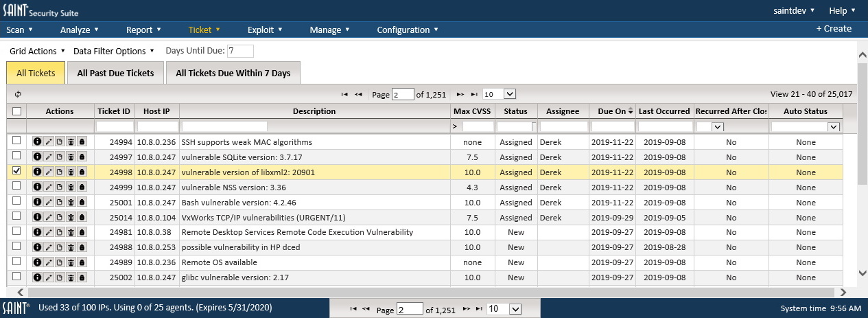This screenshot has height=318, width=868.
Task: Switch to All Past Due Tickets tab
Action: 115,73
